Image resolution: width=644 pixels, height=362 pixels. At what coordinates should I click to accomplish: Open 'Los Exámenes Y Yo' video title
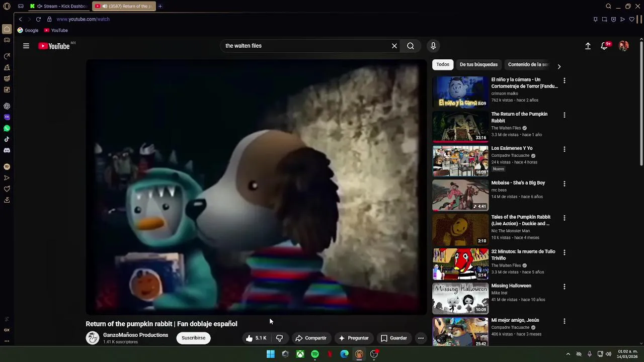point(512,148)
